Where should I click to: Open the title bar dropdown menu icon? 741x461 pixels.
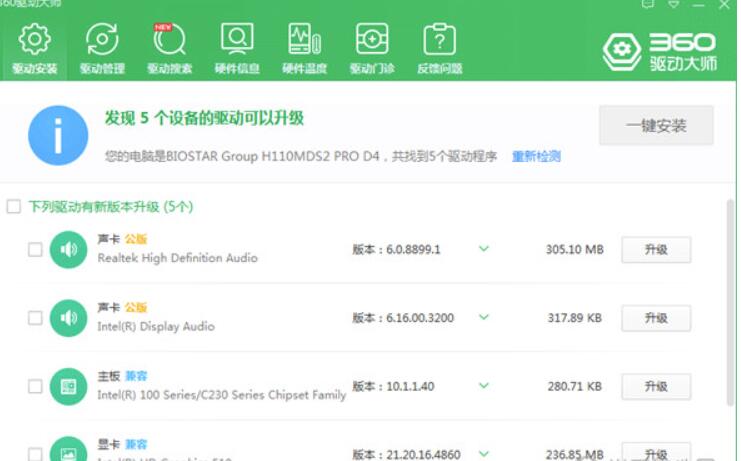pos(674,4)
